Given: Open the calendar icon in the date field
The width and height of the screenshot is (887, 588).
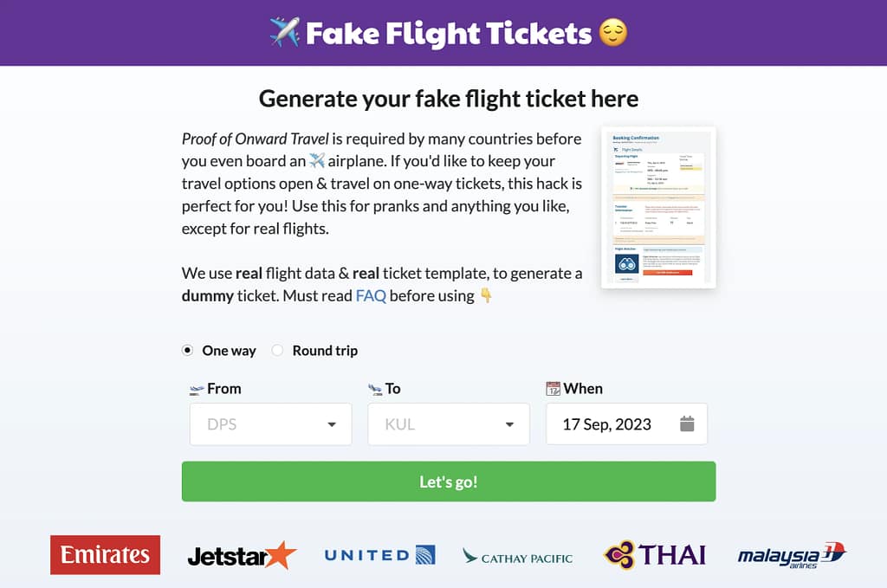Looking at the screenshot, I should (x=687, y=423).
